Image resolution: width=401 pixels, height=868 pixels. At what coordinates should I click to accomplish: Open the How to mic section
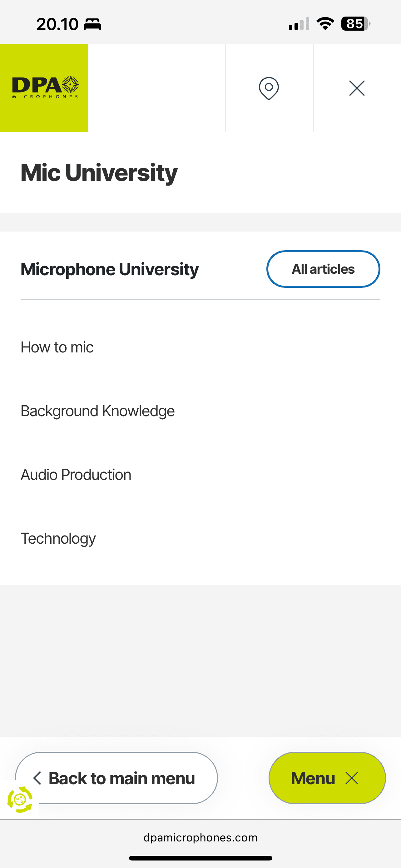click(x=57, y=347)
